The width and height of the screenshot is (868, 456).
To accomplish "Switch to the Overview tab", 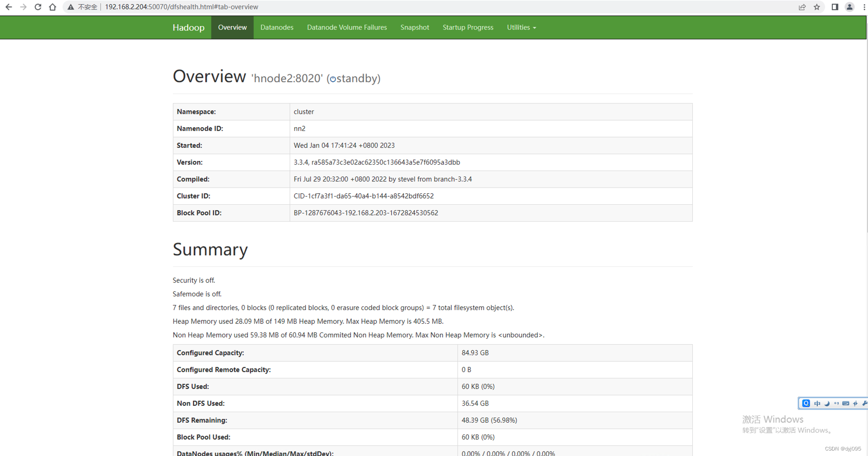I will tap(232, 27).
